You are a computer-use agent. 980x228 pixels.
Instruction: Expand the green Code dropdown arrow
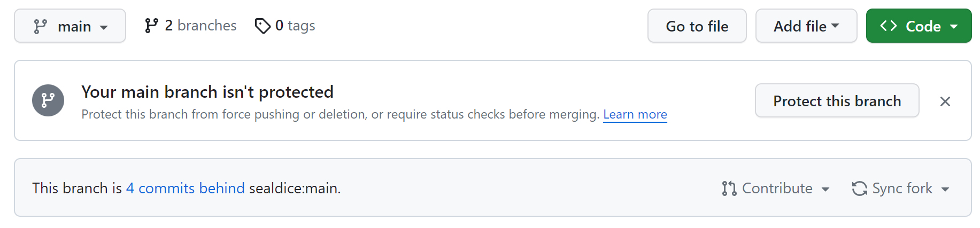pyautogui.click(x=954, y=26)
